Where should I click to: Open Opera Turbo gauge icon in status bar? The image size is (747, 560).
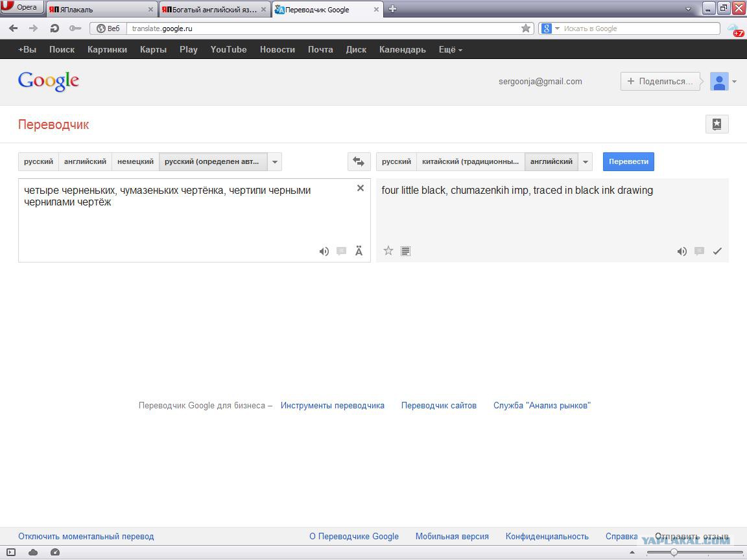[54, 552]
